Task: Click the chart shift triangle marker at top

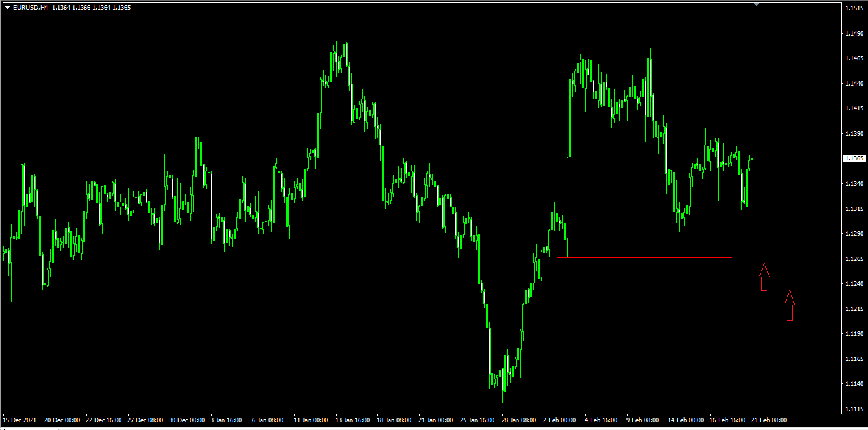Action: point(756,4)
